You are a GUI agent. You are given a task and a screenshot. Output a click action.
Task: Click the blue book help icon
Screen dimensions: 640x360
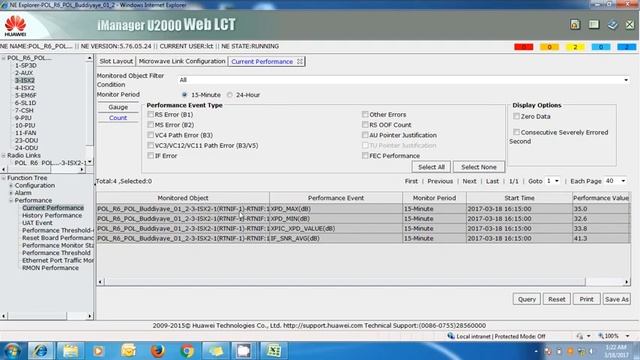[612, 24]
